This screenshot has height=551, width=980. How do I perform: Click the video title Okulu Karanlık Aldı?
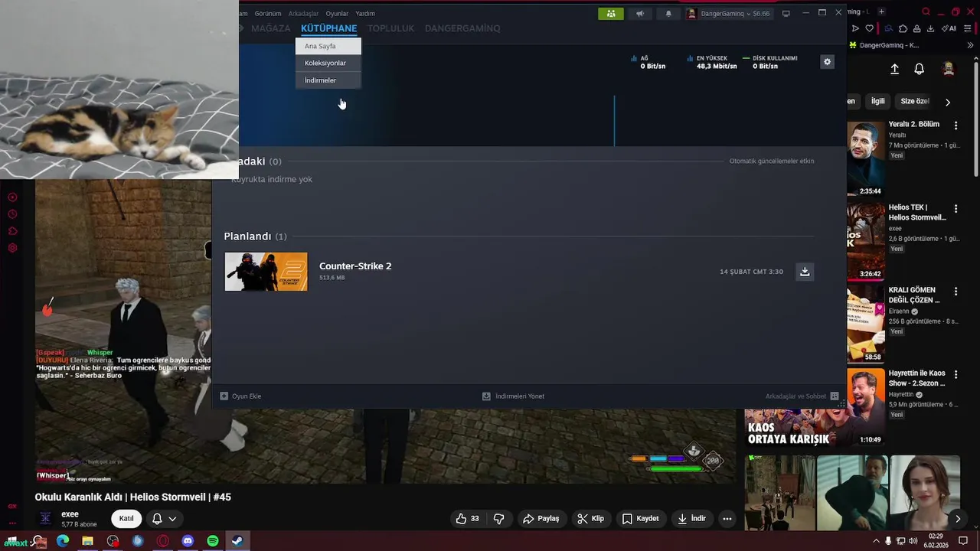[133, 497]
